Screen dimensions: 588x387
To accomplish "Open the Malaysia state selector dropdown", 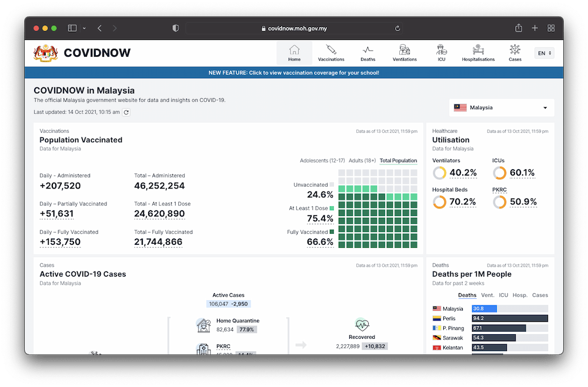I will [x=502, y=108].
